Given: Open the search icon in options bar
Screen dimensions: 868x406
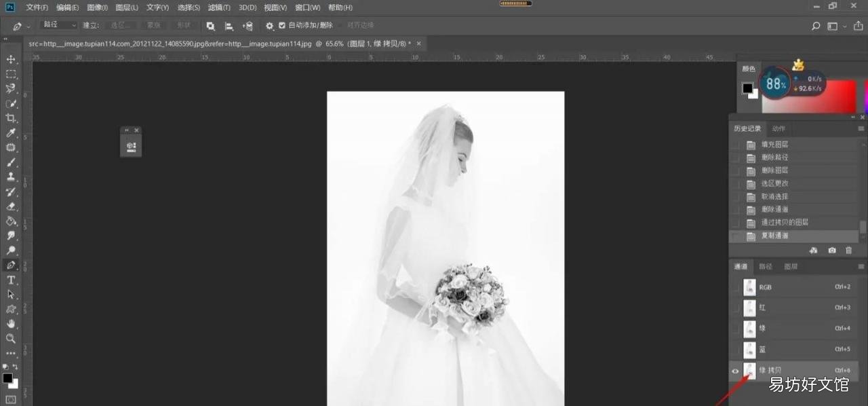Looking at the screenshot, I should [x=816, y=26].
